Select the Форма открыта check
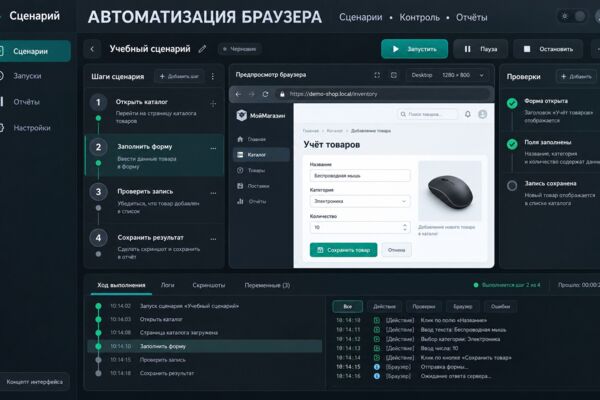The width and height of the screenshot is (600, 400). (x=551, y=111)
